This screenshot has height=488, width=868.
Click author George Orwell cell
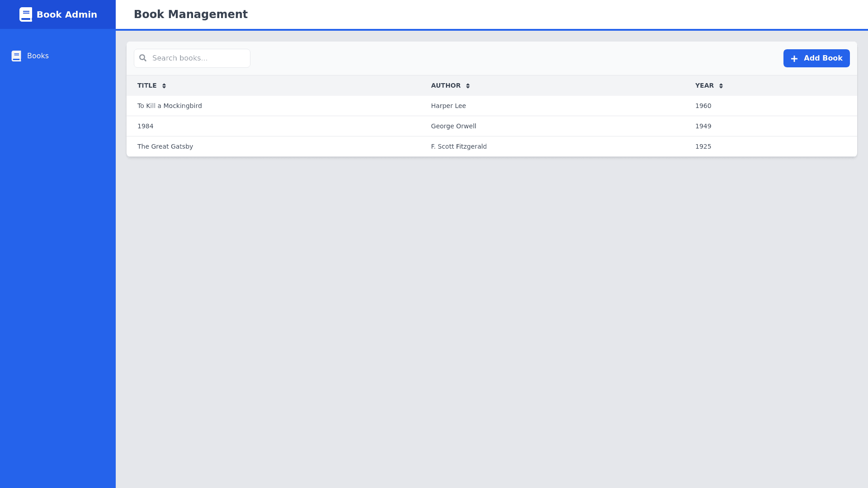coord(453,126)
